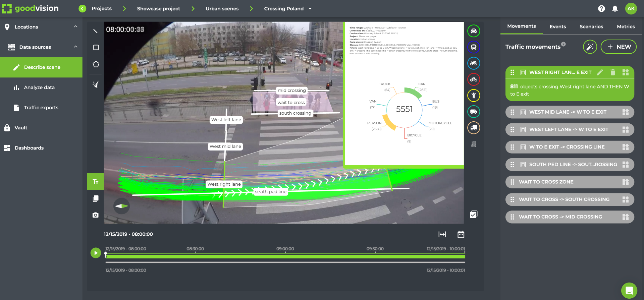This screenshot has height=300, width=644.
Task: Toggle car class filter
Action: click(x=474, y=31)
